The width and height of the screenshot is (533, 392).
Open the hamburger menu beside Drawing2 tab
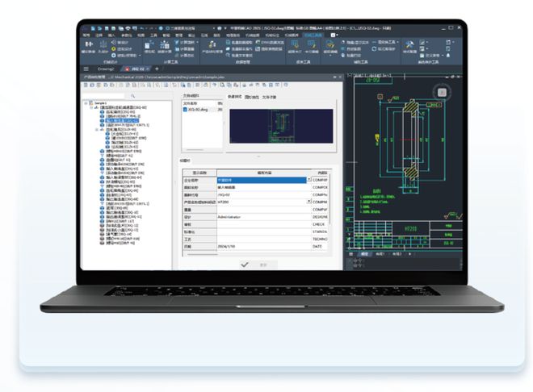[86, 69]
